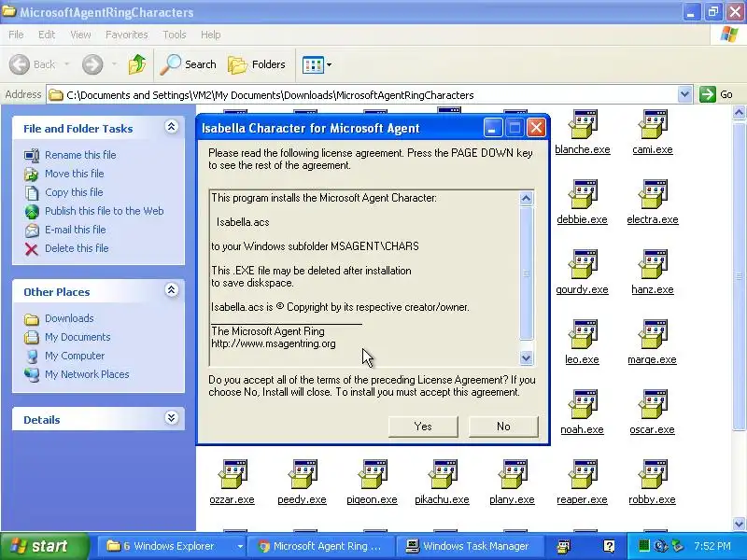Click the Task Manager green tray icon
Image resolution: width=747 pixels, height=560 pixels.
643,546
